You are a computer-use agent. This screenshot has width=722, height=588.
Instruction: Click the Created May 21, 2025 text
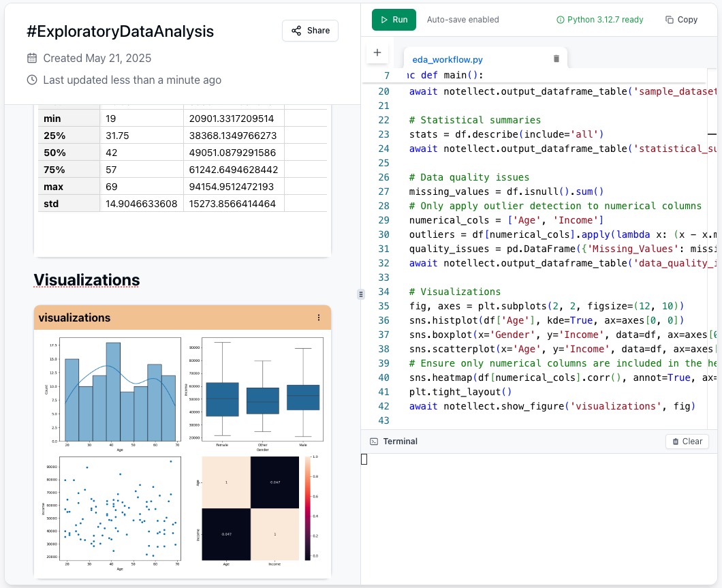[x=97, y=58]
